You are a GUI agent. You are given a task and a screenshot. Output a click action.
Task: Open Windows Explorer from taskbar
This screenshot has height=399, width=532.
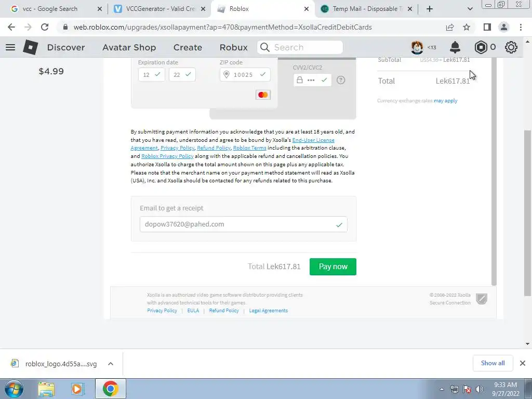tap(46, 389)
